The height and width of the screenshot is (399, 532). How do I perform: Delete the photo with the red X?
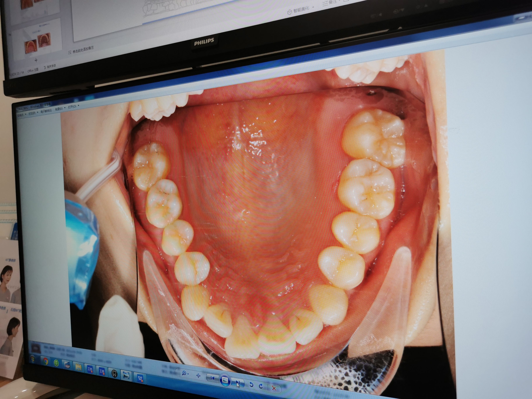click(x=274, y=388)
